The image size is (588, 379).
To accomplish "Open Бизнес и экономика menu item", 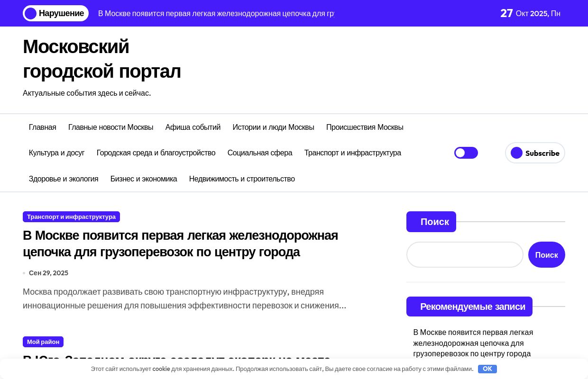I will point(144,179).
